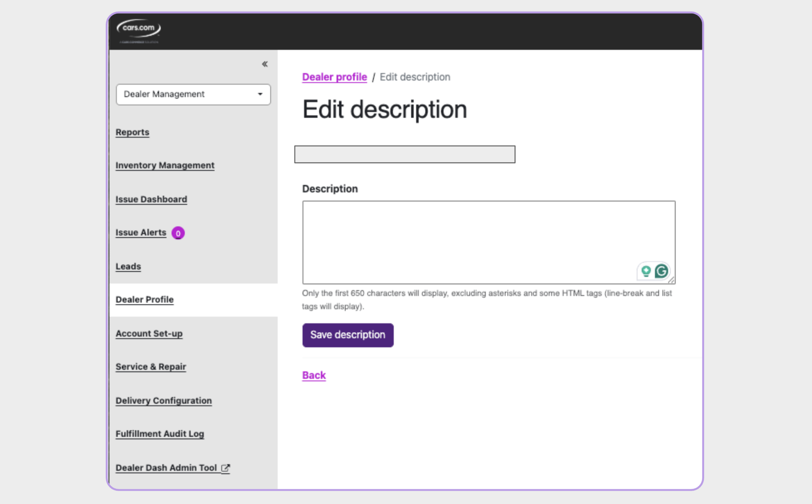
Task: Click the gray box under the Edit description heading
Action: coord(405,154)
